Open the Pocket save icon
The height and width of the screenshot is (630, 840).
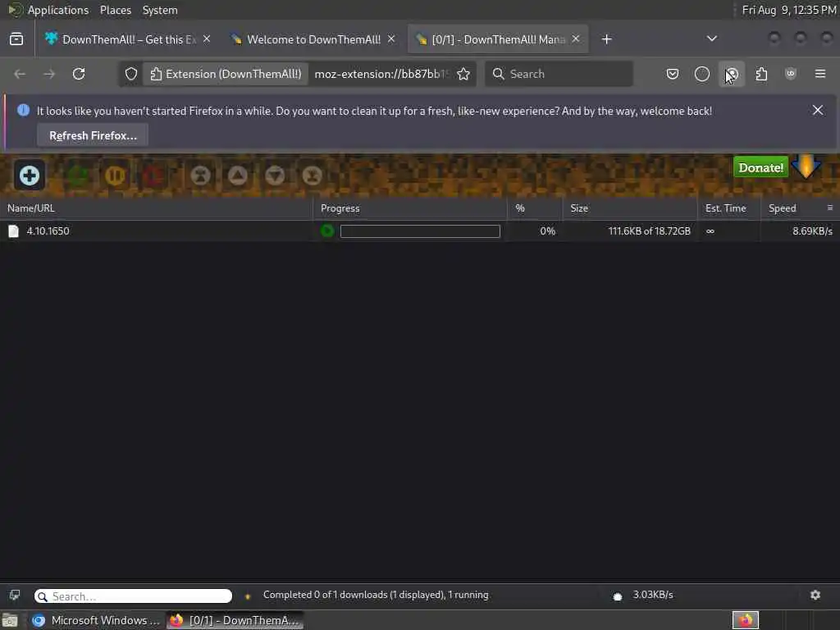click(673, 74)
